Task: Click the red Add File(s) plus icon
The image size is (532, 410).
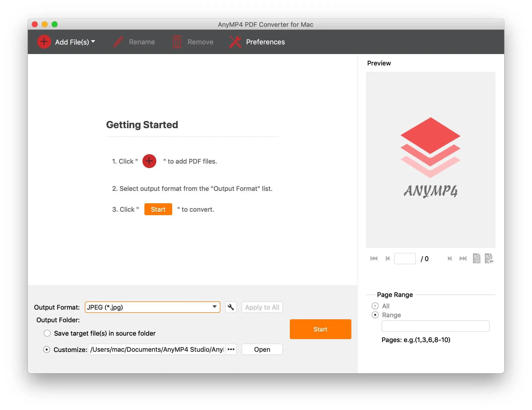Action: [44, 42]
